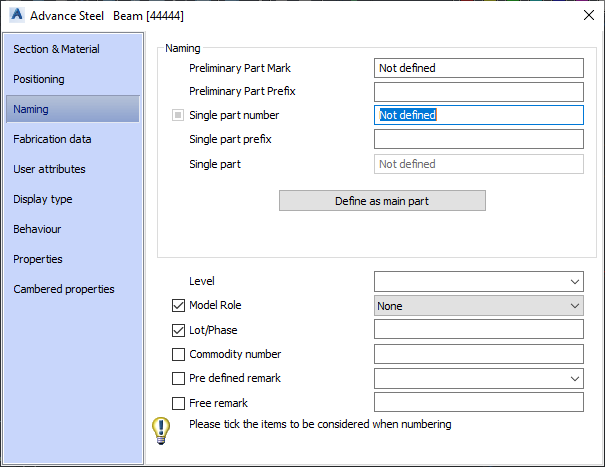Click the Beam [44444] title text
This screenshot has width=605, height=467.
[148, 16]
